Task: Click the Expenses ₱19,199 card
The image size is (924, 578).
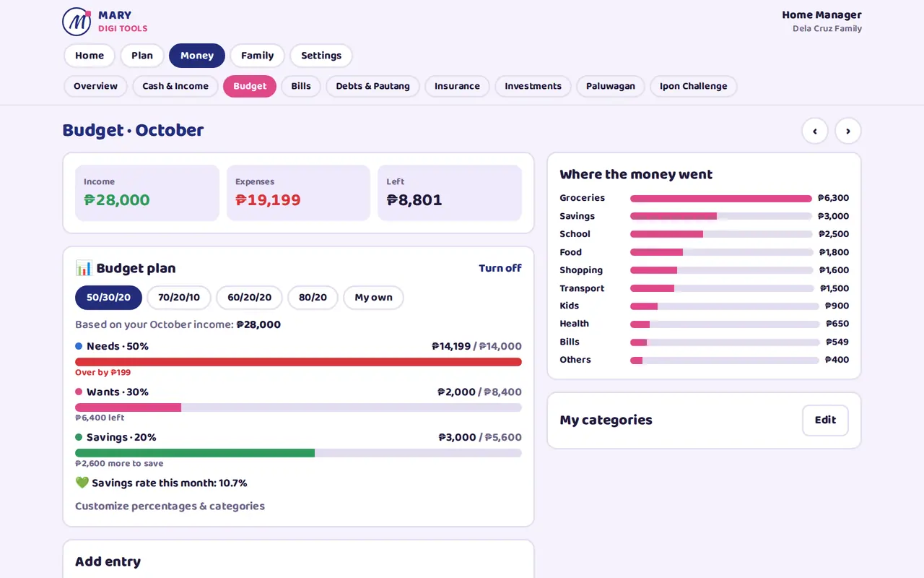Action: tap(298, 193)
